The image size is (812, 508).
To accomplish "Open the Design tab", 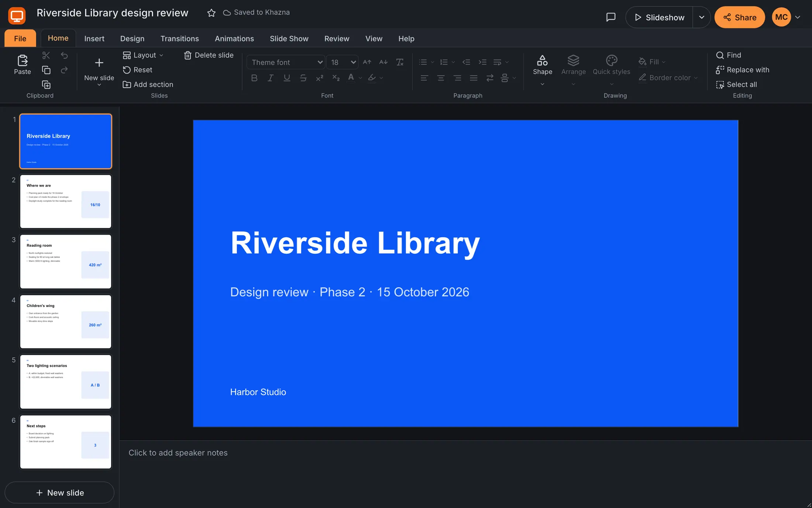I will [132, 38].
